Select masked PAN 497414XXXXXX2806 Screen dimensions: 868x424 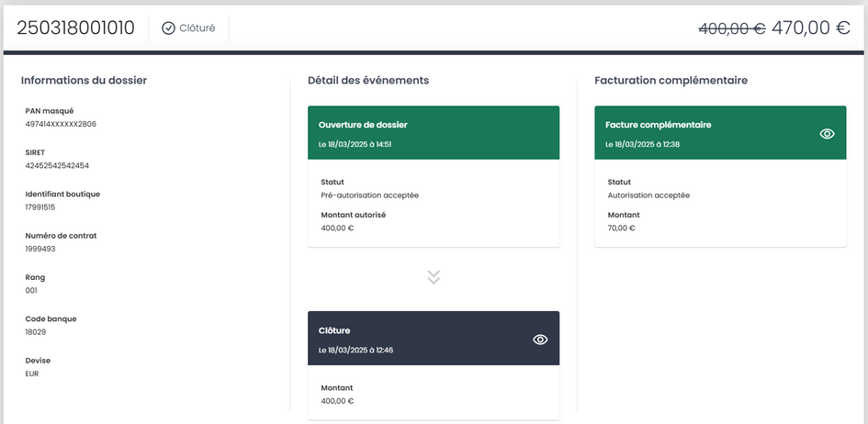pyautogui.click(x=61, y=124)
